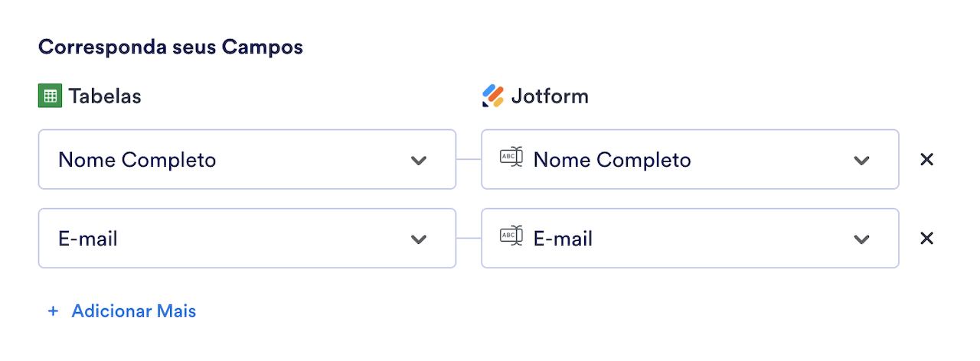The width and height of the screenshot is (980, 361).
Task: Click the Adicionar Mais link
Action: (x=133, y=311)
